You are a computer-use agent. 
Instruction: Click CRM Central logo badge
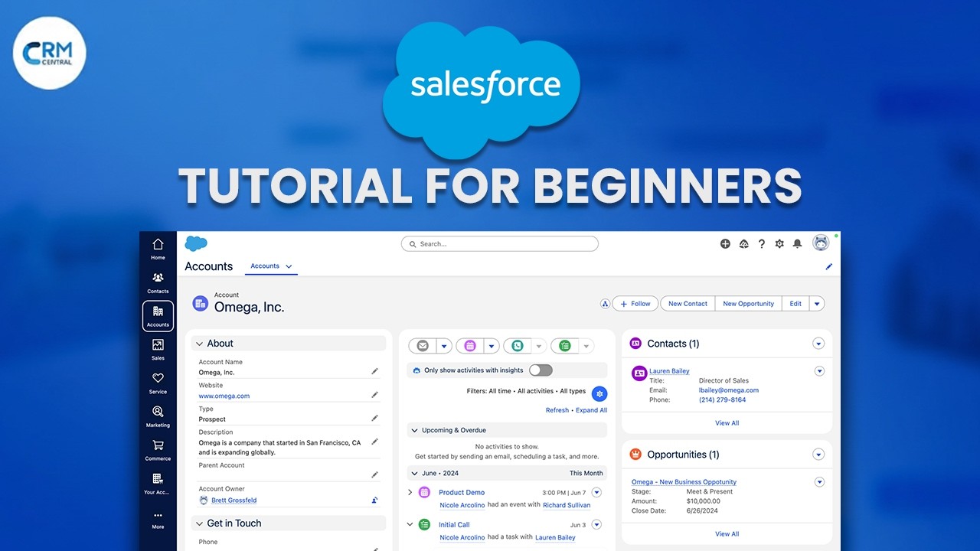pyautogui.click(x=50, y=54)
